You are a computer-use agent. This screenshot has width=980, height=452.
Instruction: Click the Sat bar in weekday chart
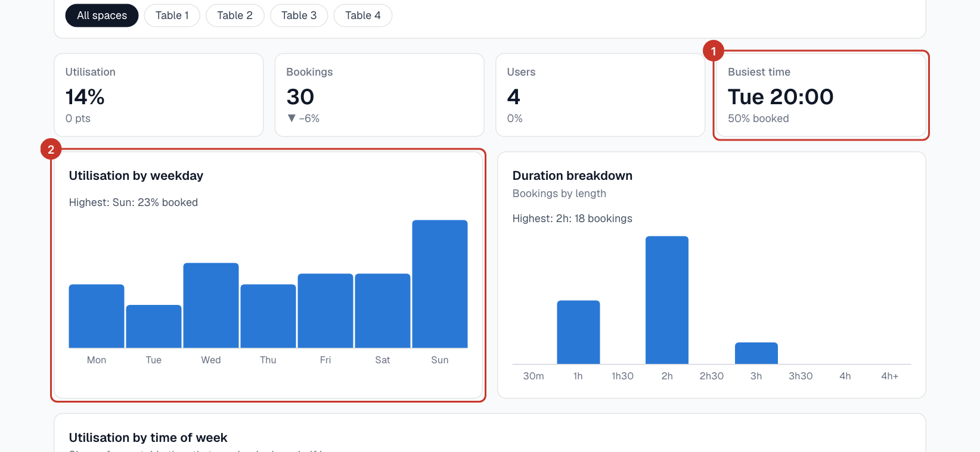click(383, 311)
